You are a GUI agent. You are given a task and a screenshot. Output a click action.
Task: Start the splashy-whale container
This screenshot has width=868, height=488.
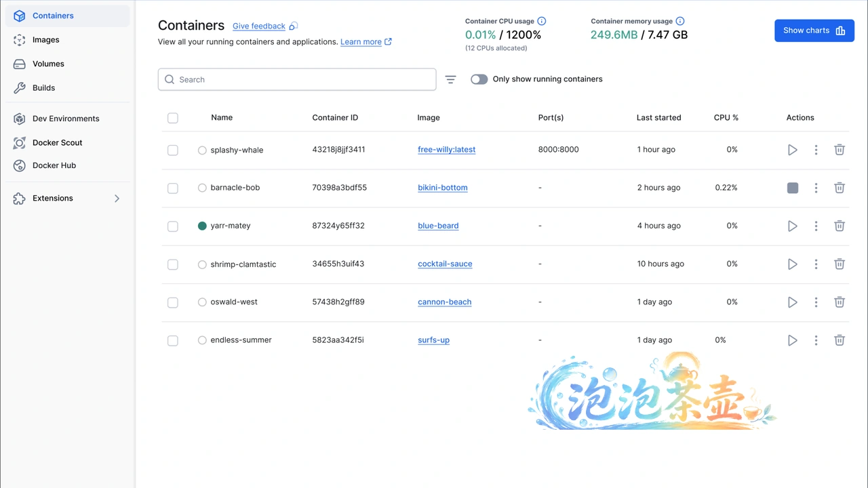click(x=792, y=150)
